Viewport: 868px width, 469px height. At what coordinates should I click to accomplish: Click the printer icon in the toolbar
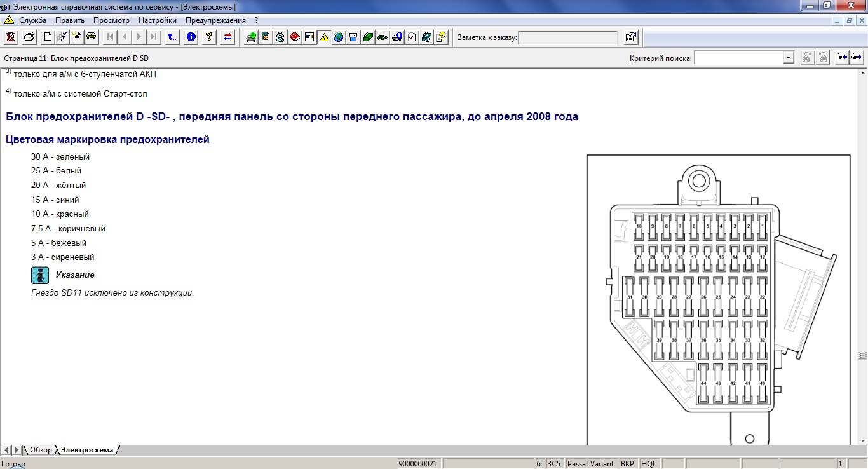pyautogui.click(x=29, y=37)
